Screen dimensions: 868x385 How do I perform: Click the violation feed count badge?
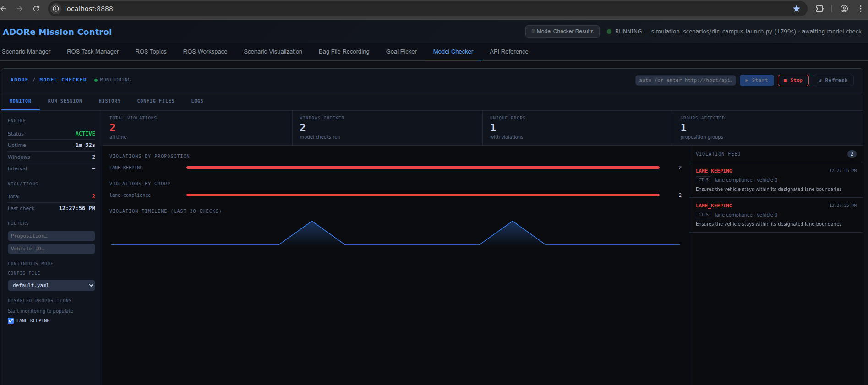point(852,154)
